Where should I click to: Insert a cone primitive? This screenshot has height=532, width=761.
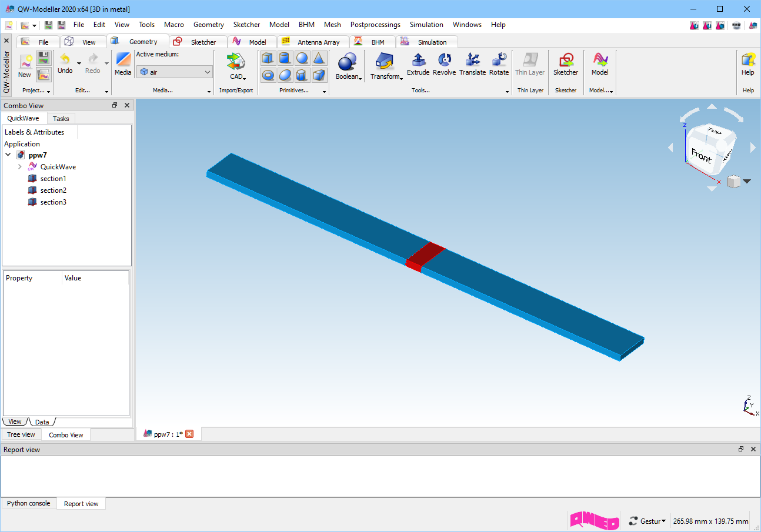point(319,58)
